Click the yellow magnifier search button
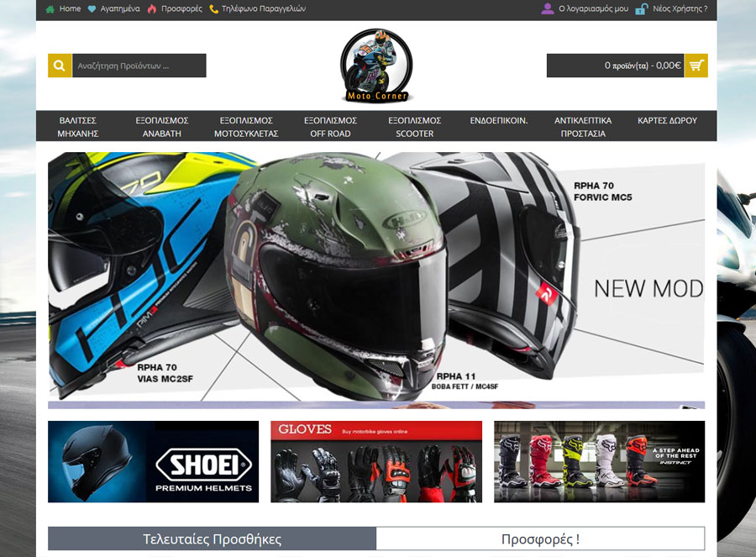 click(60, 66)
